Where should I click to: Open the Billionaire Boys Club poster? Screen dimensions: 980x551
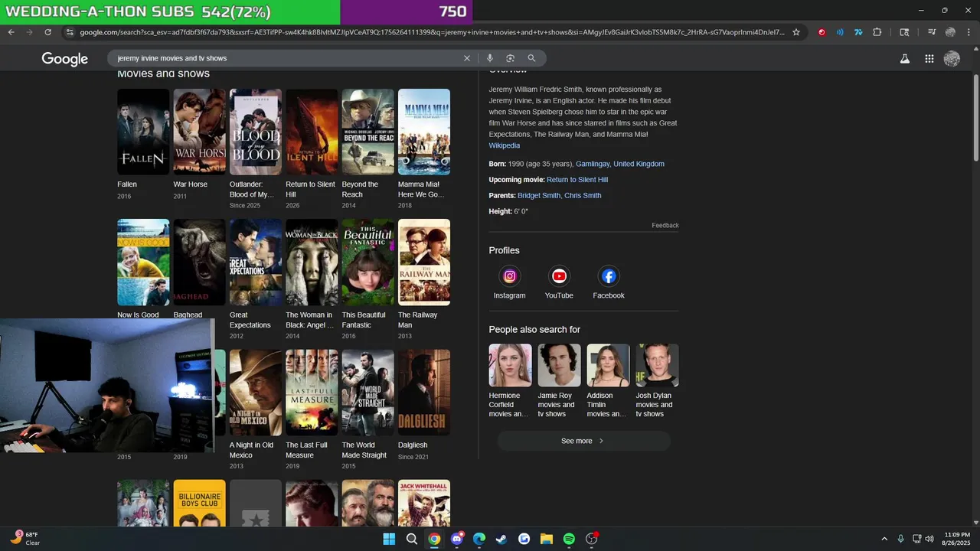(199, 503)
